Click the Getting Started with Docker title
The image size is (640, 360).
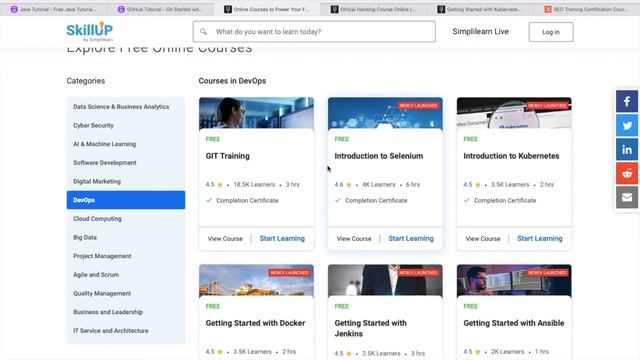[x=256, y=323]
